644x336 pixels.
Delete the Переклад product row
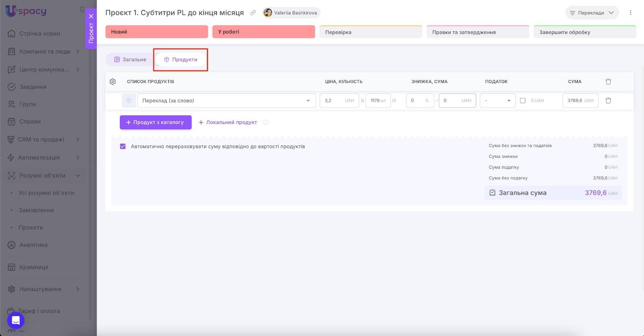(608, 101)
